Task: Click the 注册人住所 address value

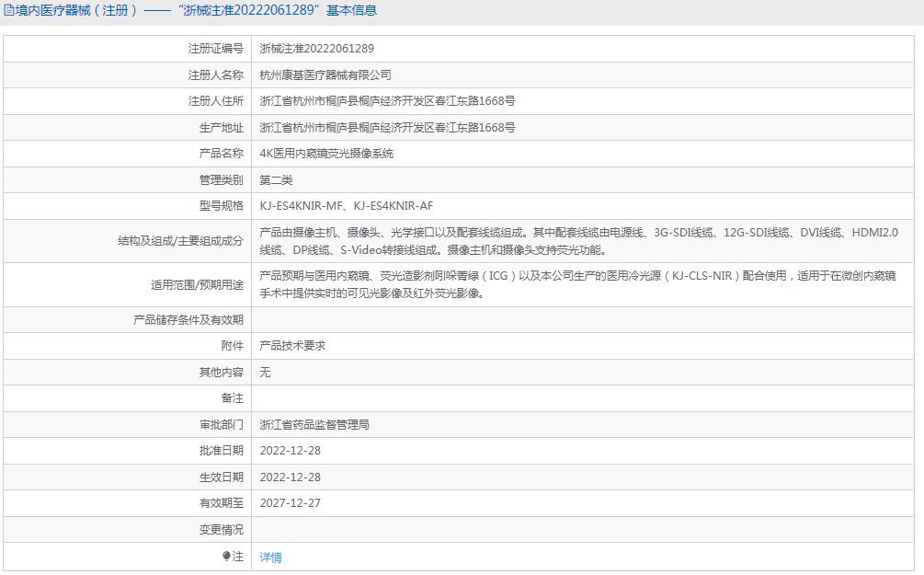Action: pos(387,101)
